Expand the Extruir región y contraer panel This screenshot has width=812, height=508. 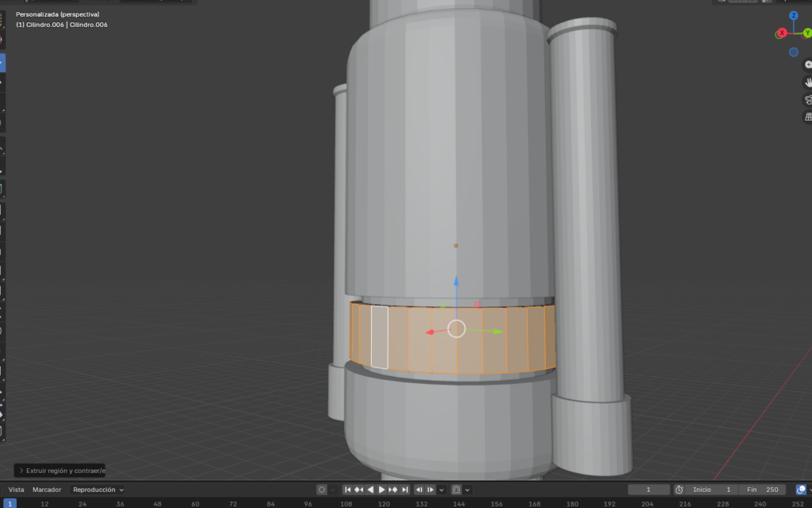click(21, 471)
